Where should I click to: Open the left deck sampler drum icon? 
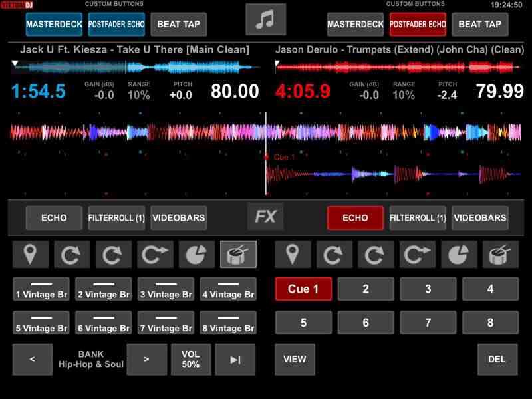click(x=238, y=254)
